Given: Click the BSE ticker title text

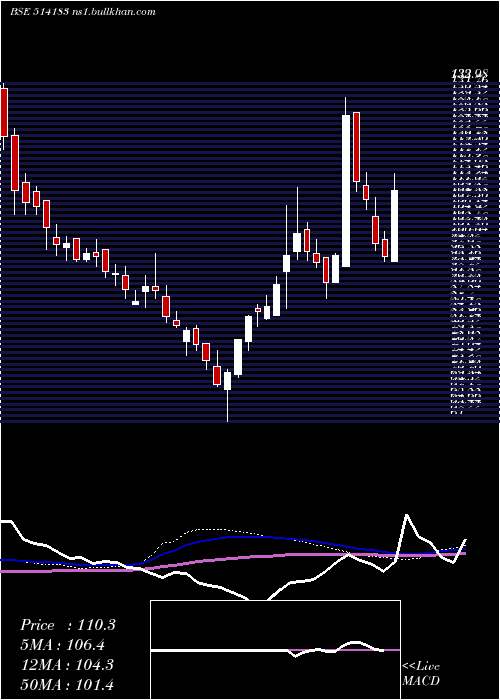Looking at the screenshot, I should tap(83, 12).
